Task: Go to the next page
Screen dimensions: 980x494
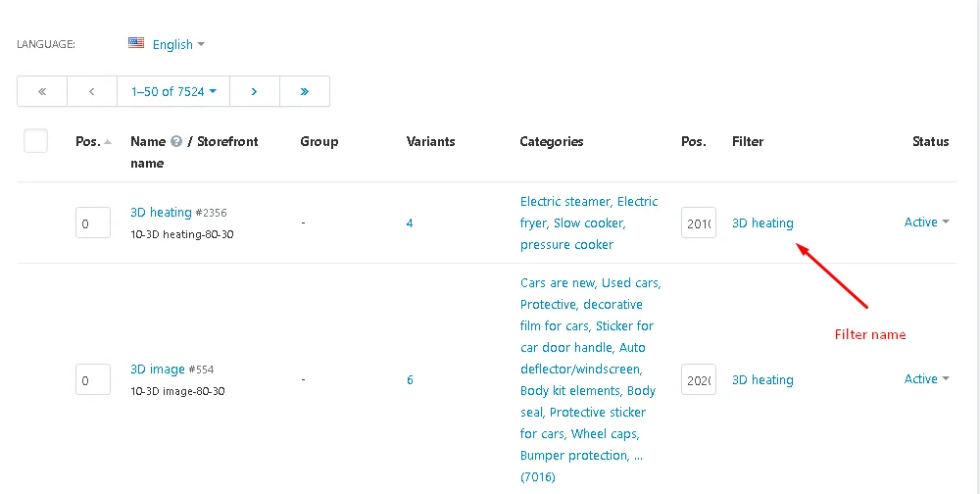Action: (254, 91)
